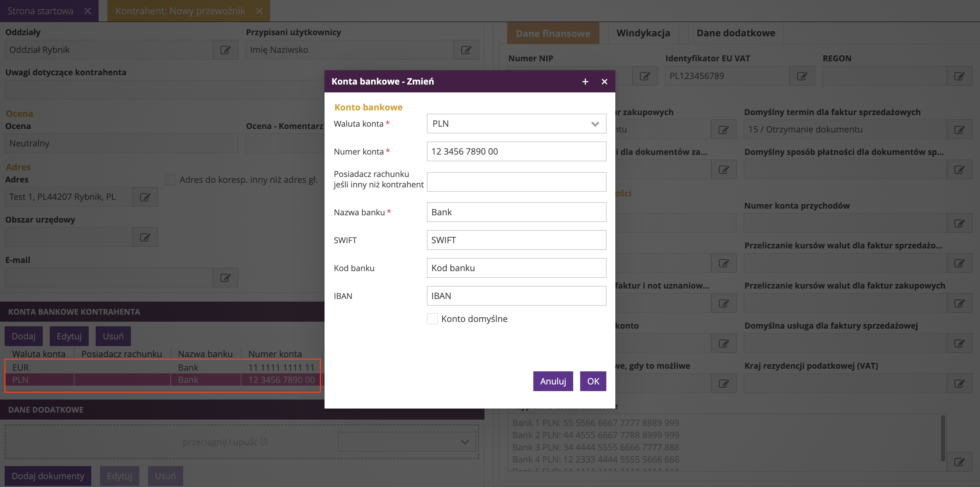Click edit icon for E-mail field

(x=225, y=277)
